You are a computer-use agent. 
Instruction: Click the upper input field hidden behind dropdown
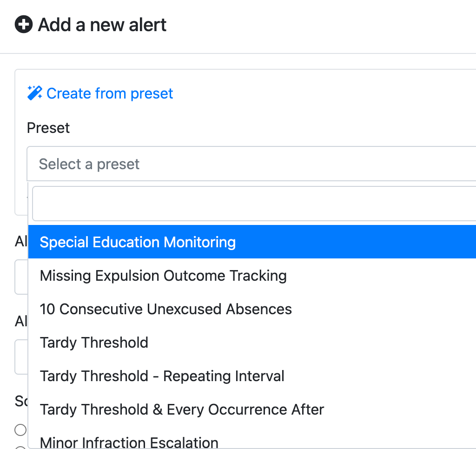click(x=21, y=277)
